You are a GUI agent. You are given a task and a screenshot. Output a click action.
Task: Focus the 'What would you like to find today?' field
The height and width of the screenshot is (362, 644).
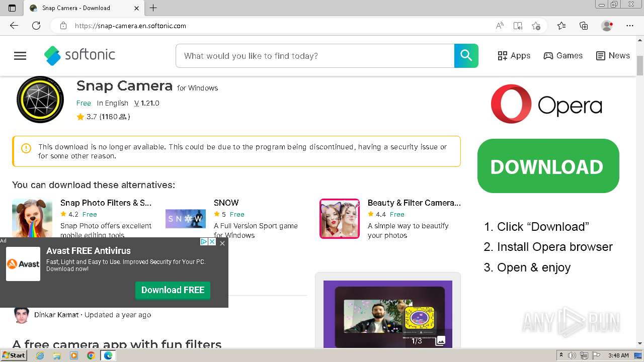(x=315, y=56)
